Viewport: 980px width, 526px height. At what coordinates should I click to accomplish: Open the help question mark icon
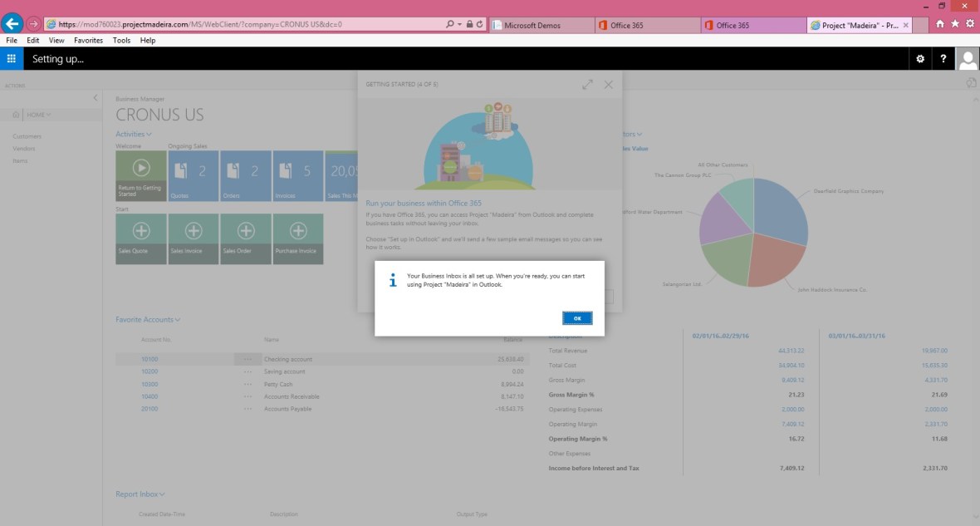tap(943, 59)
